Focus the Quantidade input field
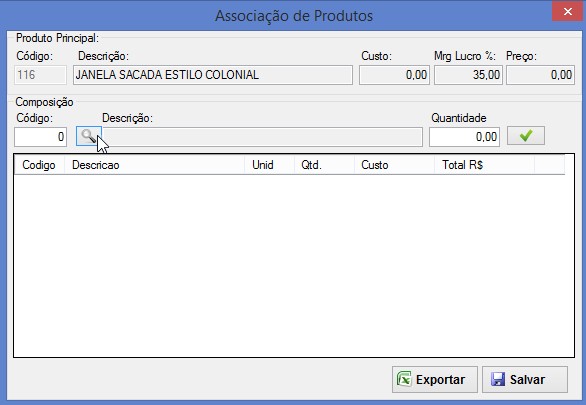Viewport: 586px width, 405px height. 464,137
